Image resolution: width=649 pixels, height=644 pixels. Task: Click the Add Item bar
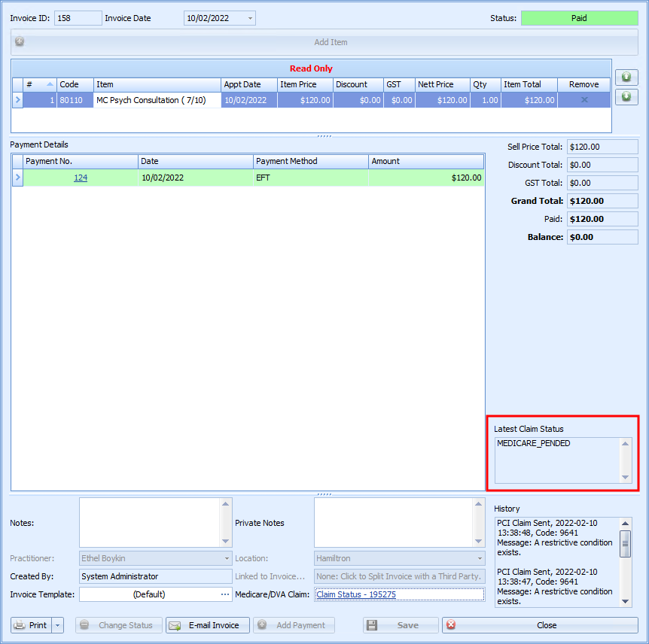pos(324,42)
